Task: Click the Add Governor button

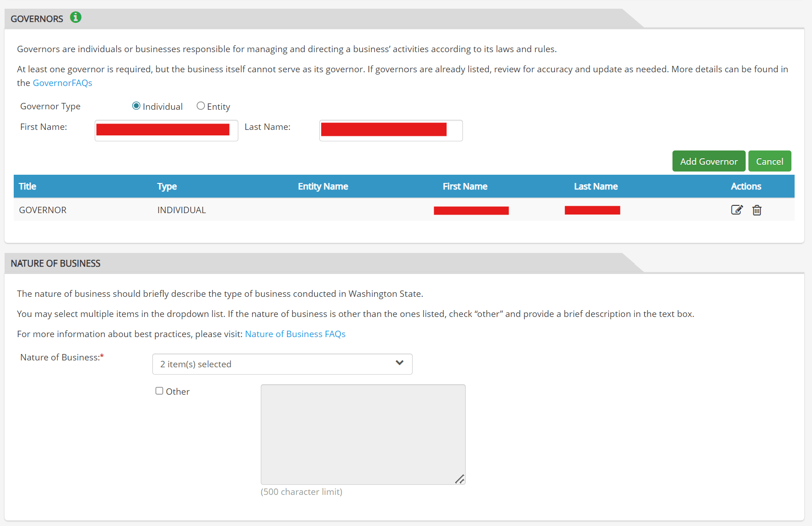Action: [x=709, y=161]
